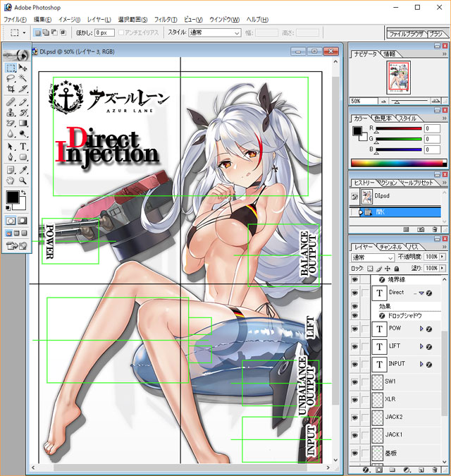Screen dimensions: 451x476
Task: Select the Magic Wand tool
Action: click(x=23, y=78)
